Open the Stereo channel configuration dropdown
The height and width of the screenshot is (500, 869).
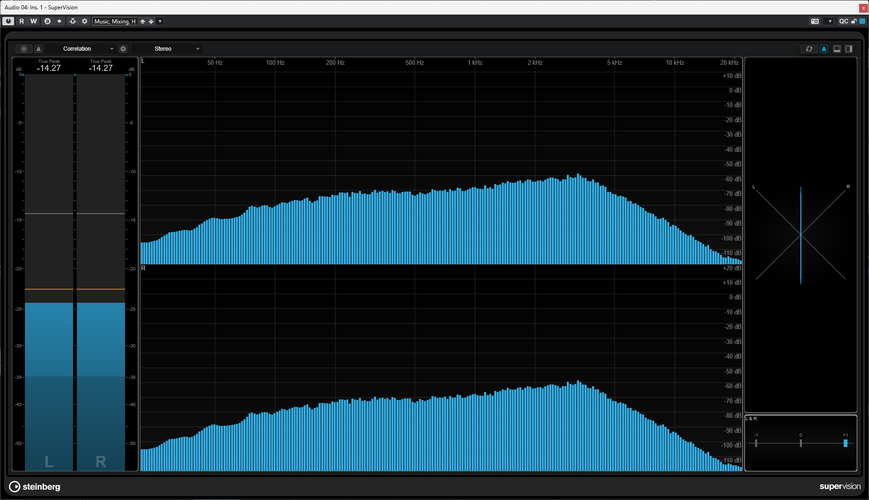pyautogui.click(x=167, y=49)
